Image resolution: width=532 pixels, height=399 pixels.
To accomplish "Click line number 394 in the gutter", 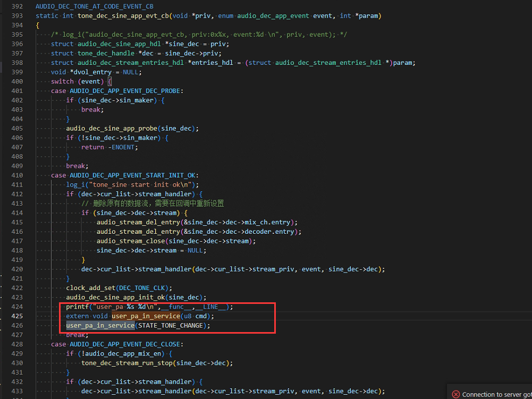I will click(x=17, y=25).
